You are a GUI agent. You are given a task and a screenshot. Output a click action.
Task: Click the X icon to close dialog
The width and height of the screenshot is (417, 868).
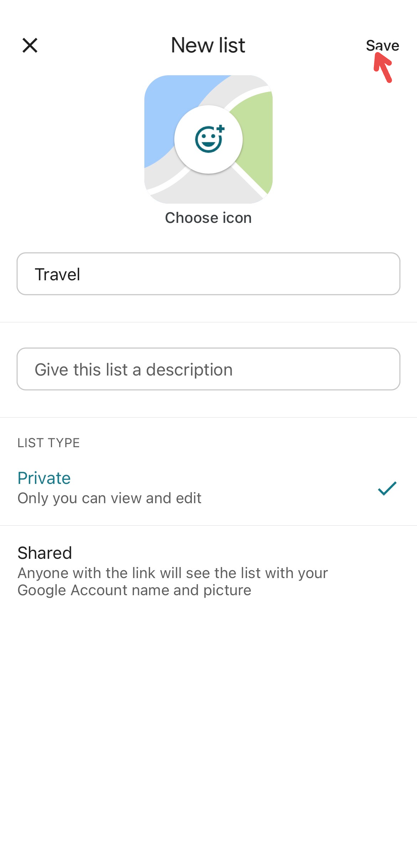click(x=30, y=45)
